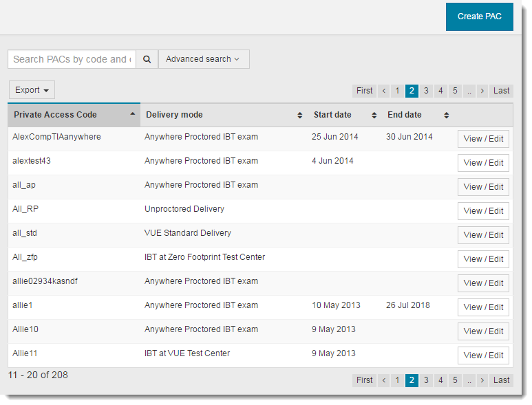Sort by End date column arrows
532x405 pixels.
(x=447, y=116)
